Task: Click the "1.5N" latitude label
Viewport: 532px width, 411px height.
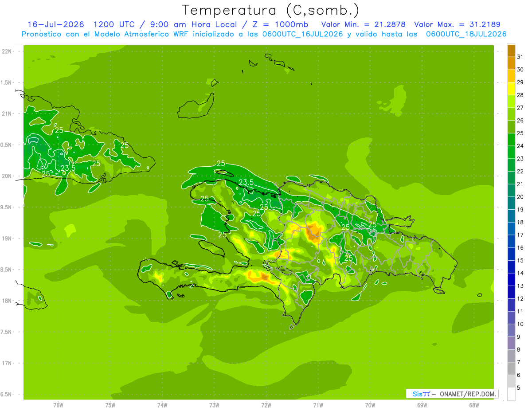Action: 7,82
